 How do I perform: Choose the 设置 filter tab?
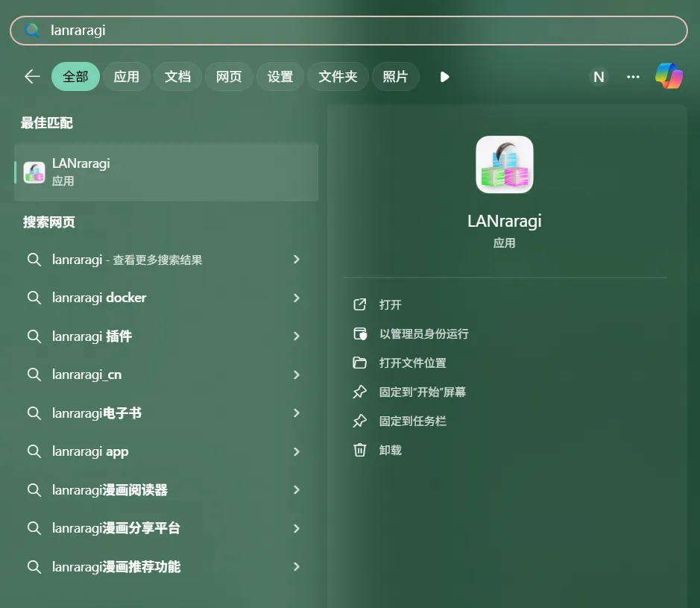280,76
